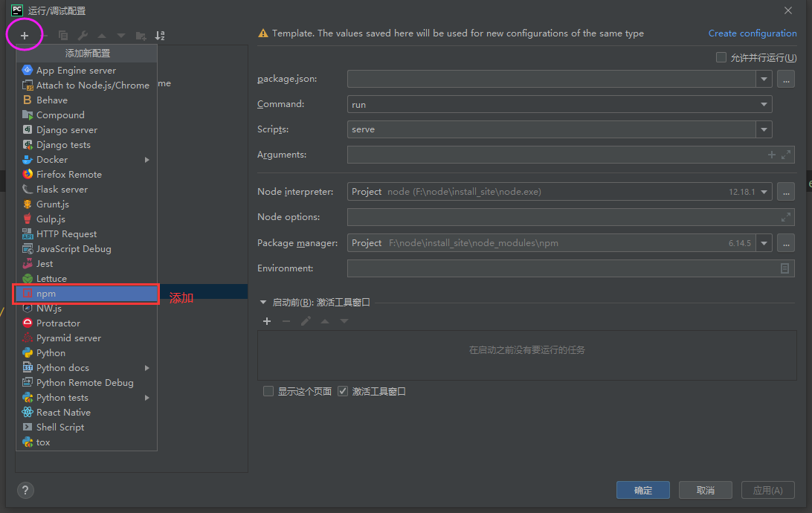Screen dimensions: 812x513
Task: Select React Native configuration type
Action: click(x=86, y=413)
